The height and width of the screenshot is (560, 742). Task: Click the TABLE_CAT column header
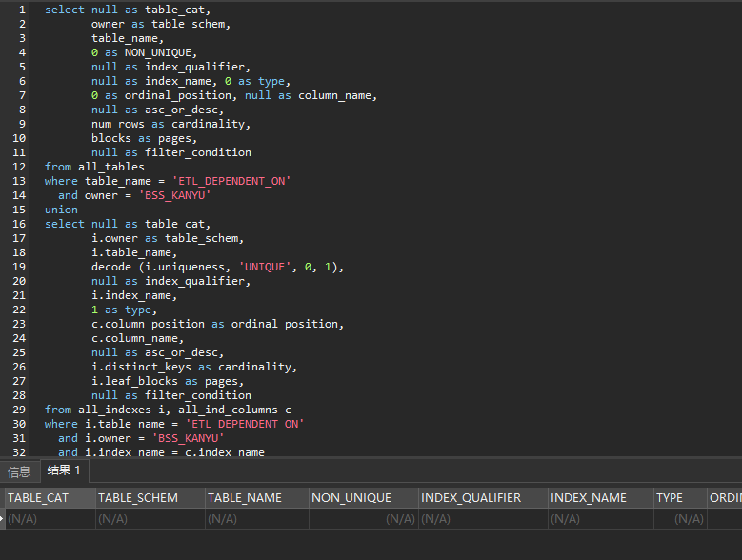pyautogui.click(x=50, y=498)
